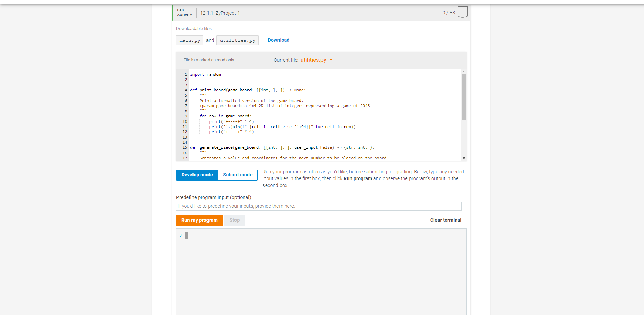Screen dimensions: 644x315
Task: Click the 'import random' line in the code
Action: point(205,74)
